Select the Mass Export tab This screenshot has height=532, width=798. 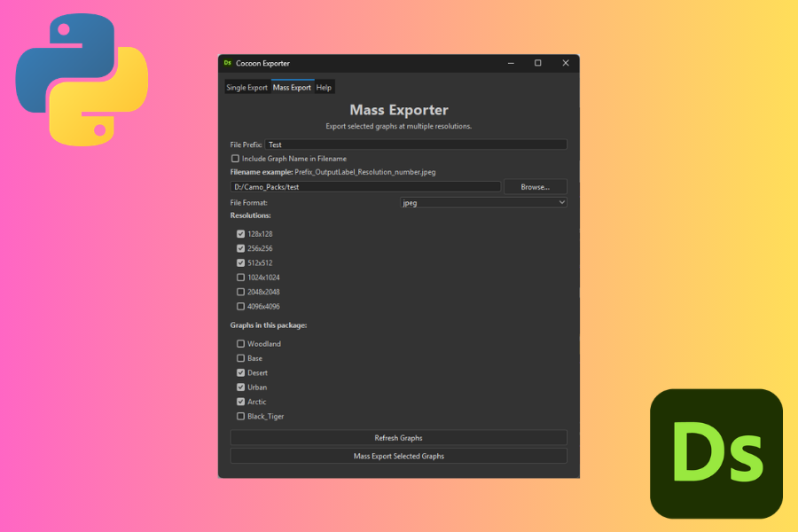pyautogui.click(x=292, y=87)
